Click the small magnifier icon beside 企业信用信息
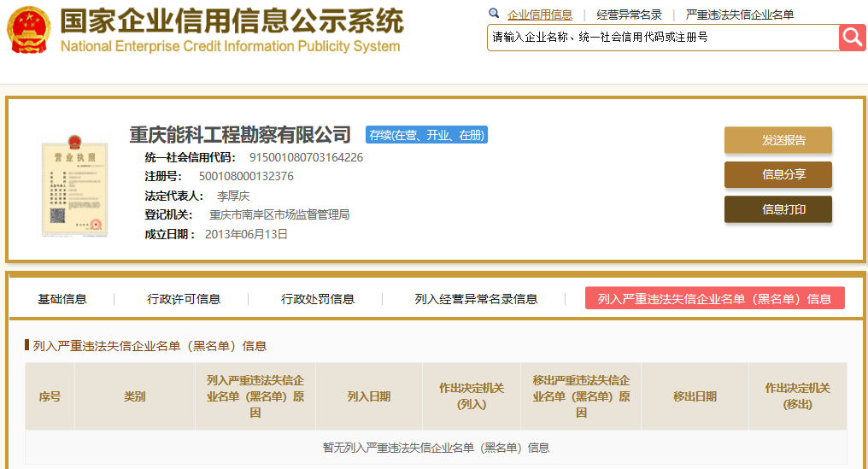 [494, 14]
